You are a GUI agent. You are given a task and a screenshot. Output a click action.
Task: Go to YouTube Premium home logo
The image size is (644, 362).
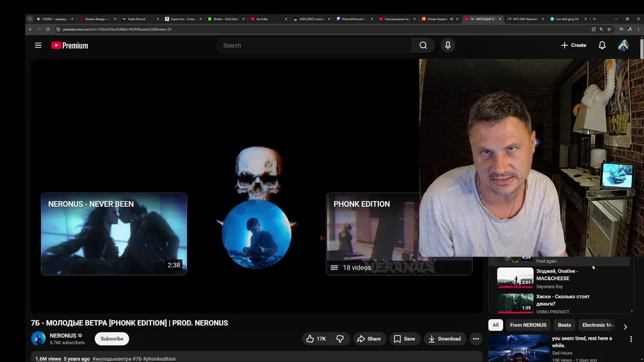(x=69, y=45)
